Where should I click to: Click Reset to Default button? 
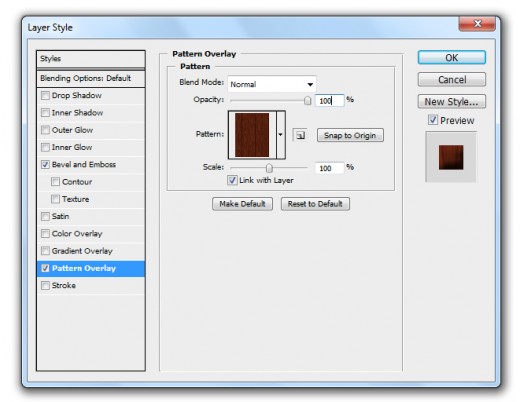point(315,204)
